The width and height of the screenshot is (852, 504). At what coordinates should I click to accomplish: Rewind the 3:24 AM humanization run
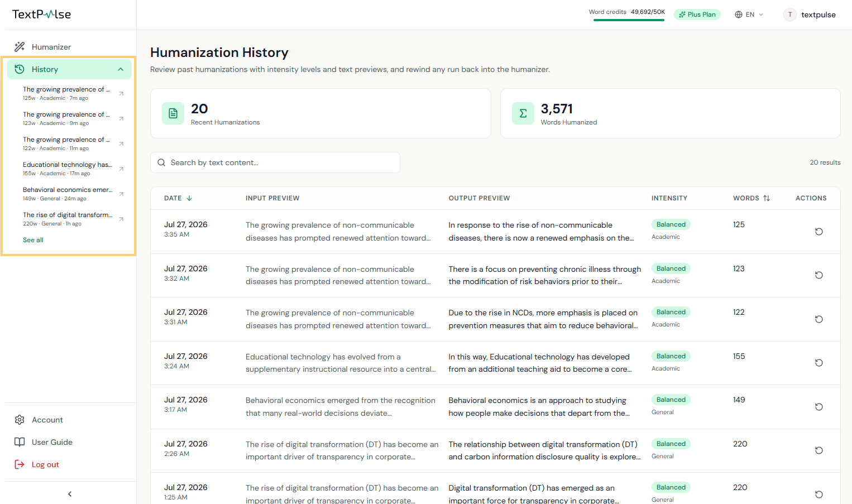point(819,363)
